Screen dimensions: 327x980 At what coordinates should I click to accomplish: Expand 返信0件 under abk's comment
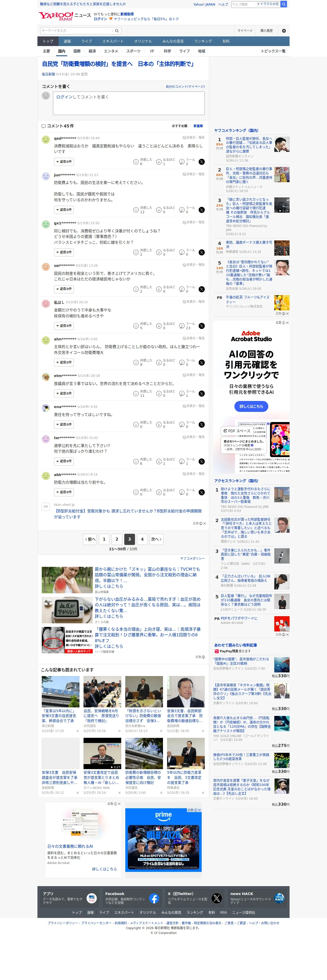(x=64, y=492)
